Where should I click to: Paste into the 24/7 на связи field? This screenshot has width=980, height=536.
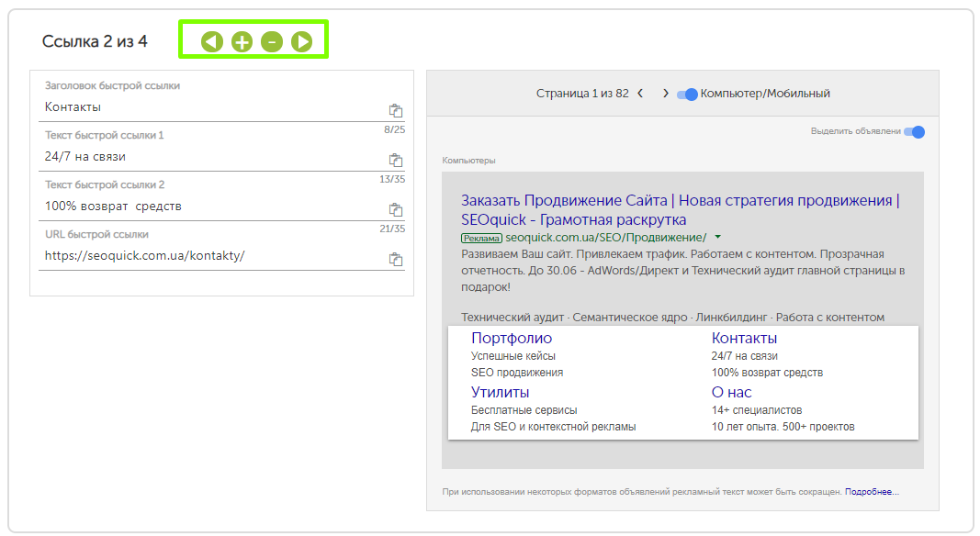[396, 160]
